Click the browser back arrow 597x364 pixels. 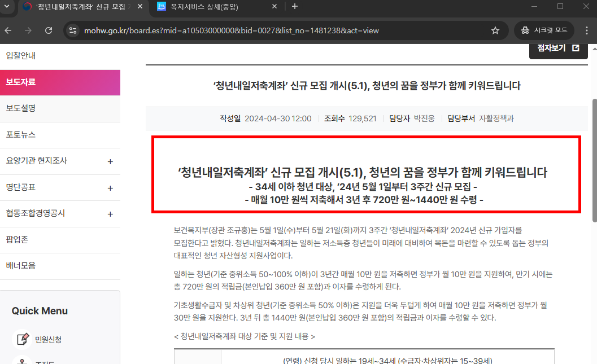[x=8, y=30]
